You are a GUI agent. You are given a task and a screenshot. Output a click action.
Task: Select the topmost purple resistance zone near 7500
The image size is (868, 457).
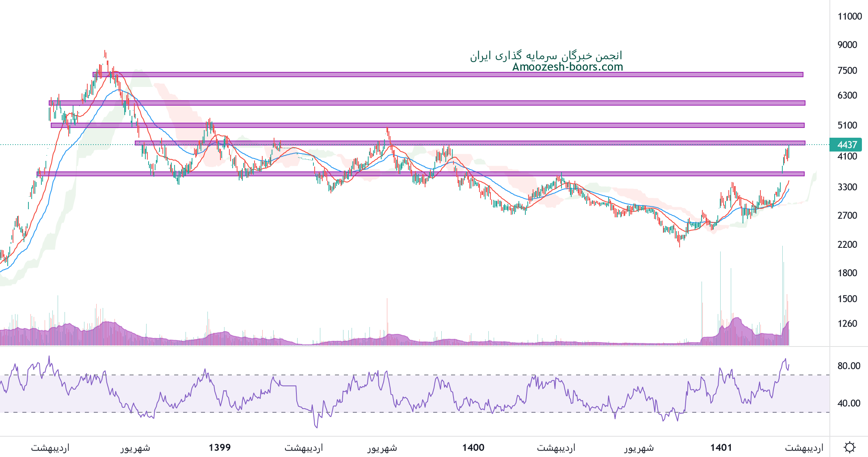click(447, 75)
